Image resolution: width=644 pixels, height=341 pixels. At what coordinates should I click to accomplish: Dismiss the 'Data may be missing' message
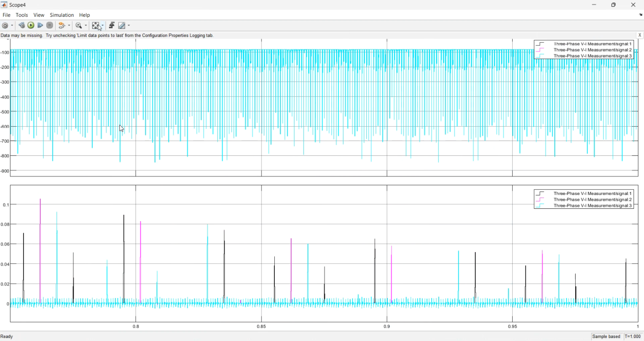point(640,35)
